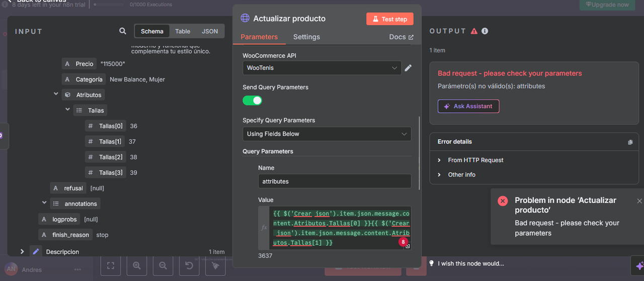
Task: Open WooTenis credential dropdown
Action: (322, 67)
